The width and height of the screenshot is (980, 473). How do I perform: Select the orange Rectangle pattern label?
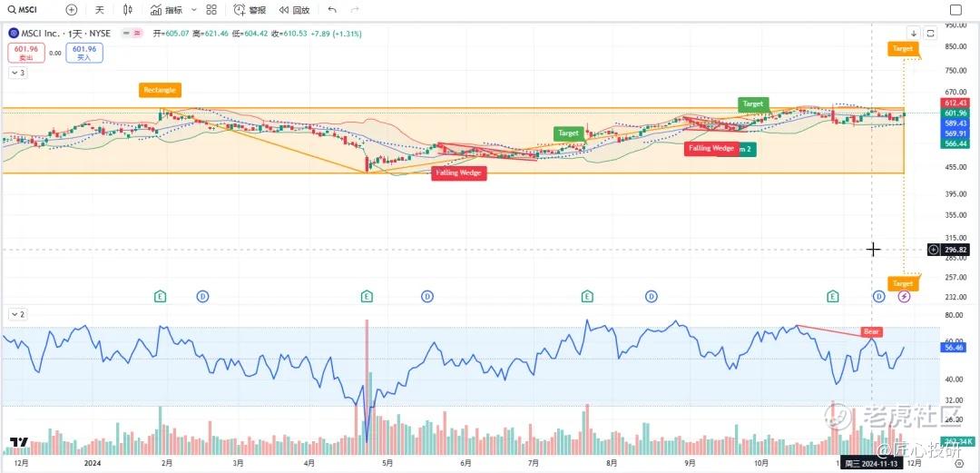(x=160, y=90)
